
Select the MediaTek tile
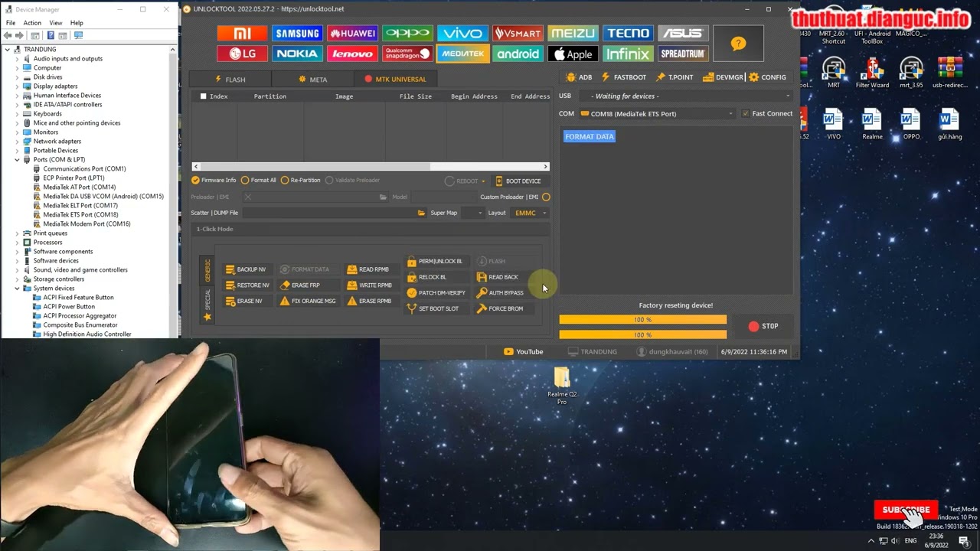click(462, 54)
